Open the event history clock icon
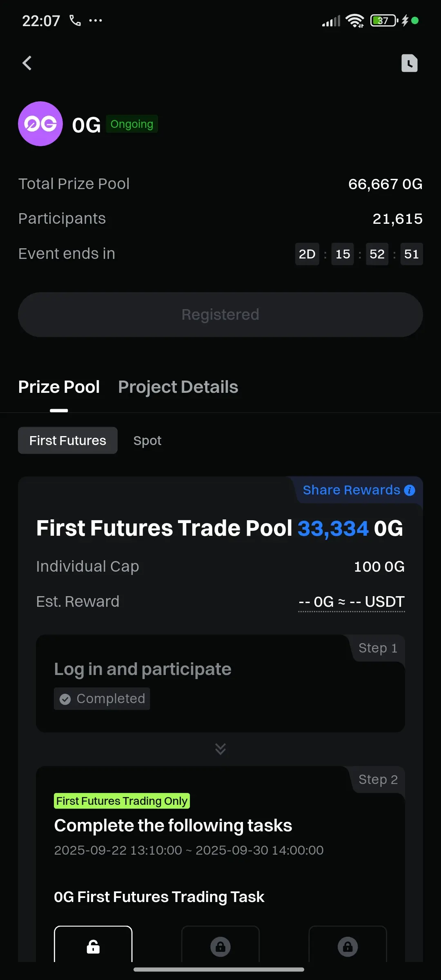The height and width of the screenshot is (980, 441). coord(409,63)
